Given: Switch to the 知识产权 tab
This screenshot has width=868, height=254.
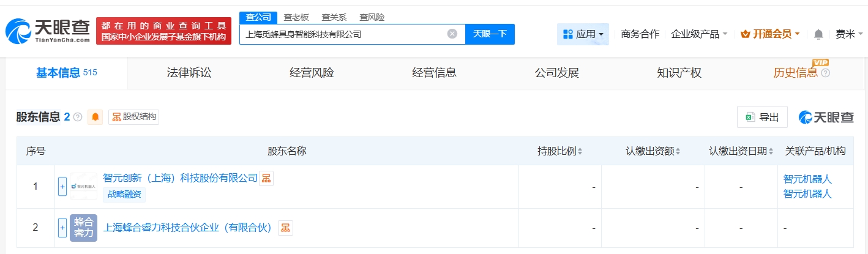Looking at the screenshot, I should point(679,73).
